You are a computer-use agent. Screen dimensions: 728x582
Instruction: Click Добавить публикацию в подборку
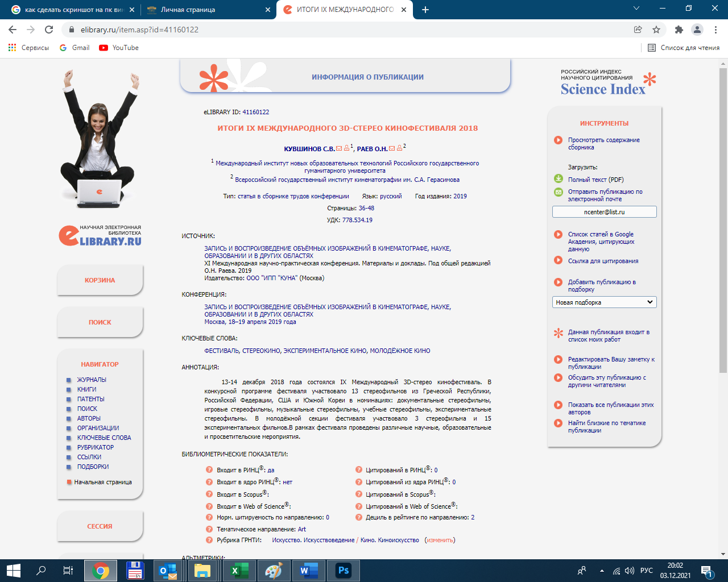pyautogui.click(x=602, y=285)
